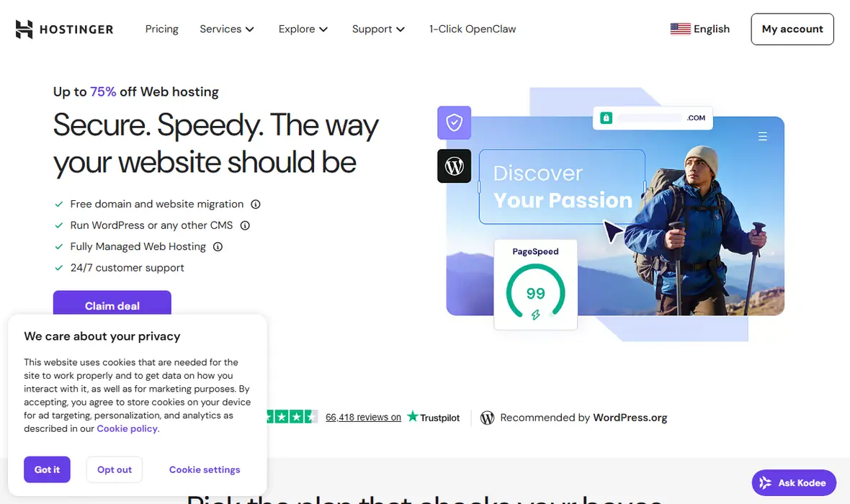Click the Discover Your Passion text box
The height and width of the screenshot is (504, 850).
pyautogui.click(x=562, y=186)
